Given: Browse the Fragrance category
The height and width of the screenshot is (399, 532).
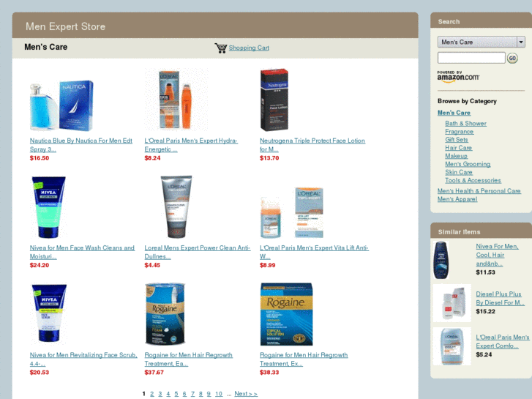Looking at the screenshot, I should click(459, 132).
